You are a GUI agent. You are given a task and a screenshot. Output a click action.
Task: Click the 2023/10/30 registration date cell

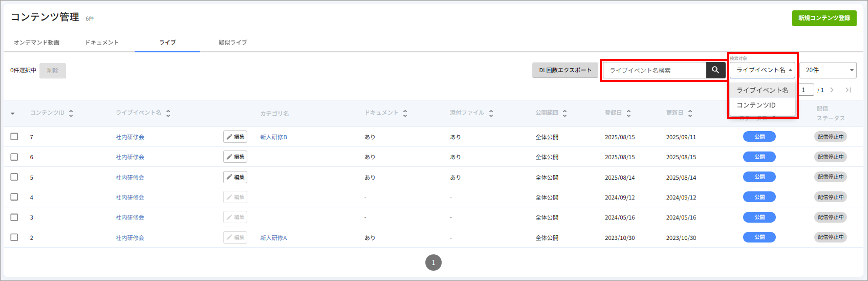[x=620, y=238]
